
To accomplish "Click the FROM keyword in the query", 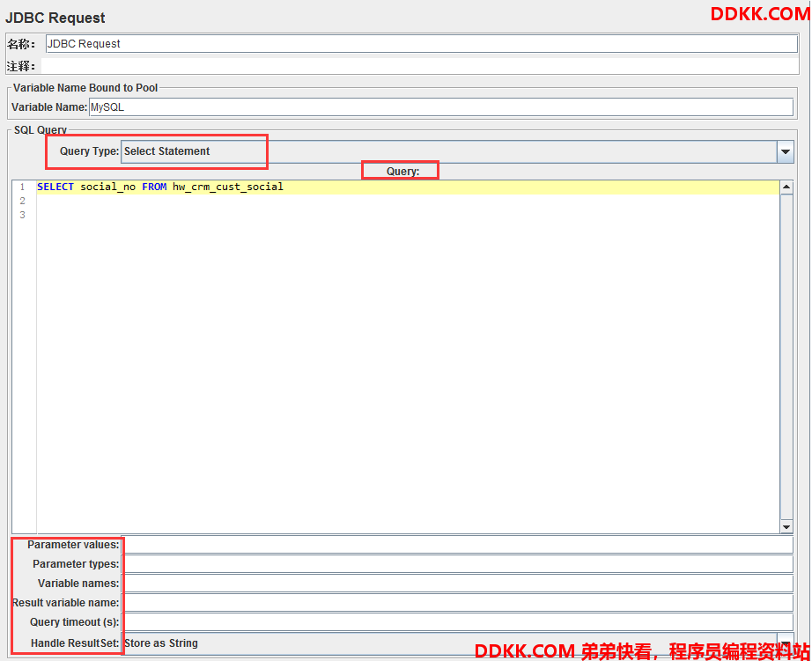I will [154, 187].
